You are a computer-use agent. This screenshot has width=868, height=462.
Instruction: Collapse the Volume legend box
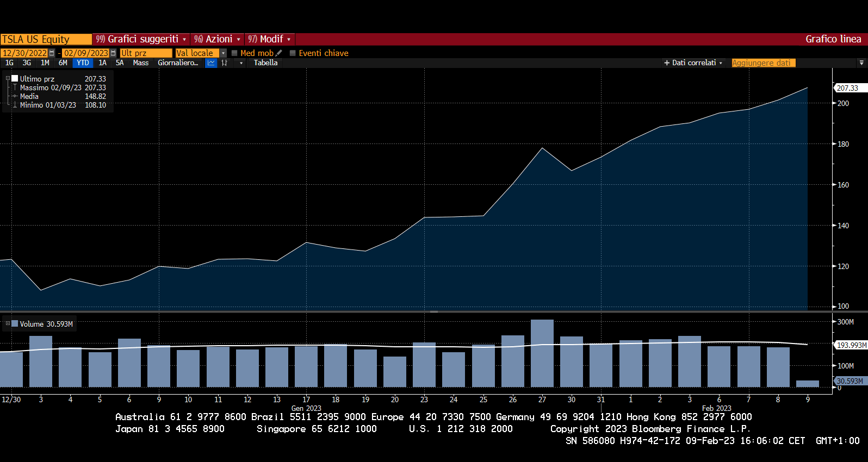click(x=8, y=323)
